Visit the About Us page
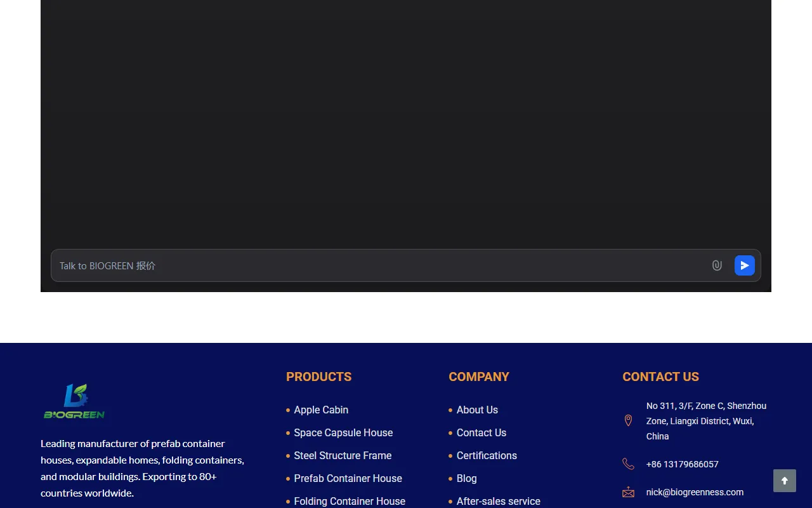The width and height of the screenshot is (812, 508). [477, 410]
